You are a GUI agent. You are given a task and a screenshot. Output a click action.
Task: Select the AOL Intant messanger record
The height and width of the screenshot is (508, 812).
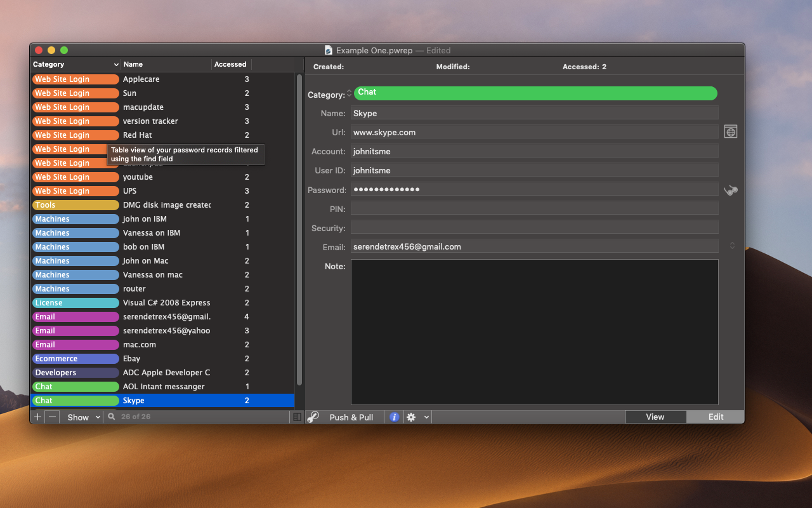[164, 387]
